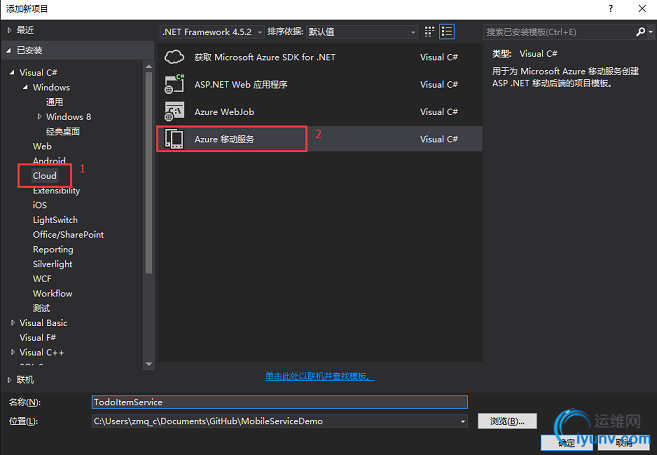This screenshot has width=657, height=455.
Task: Select the Workflow category
Action: 52,293
